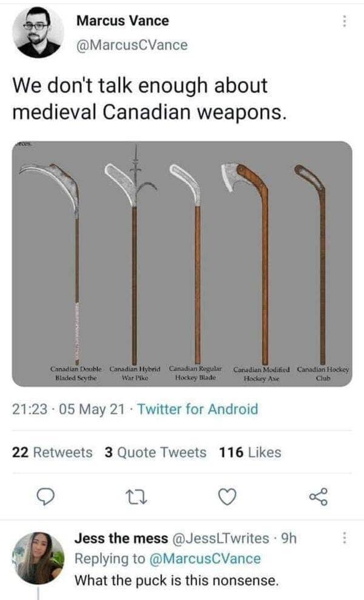Show the 3 Quote Tweets

[x=155, y=453]
